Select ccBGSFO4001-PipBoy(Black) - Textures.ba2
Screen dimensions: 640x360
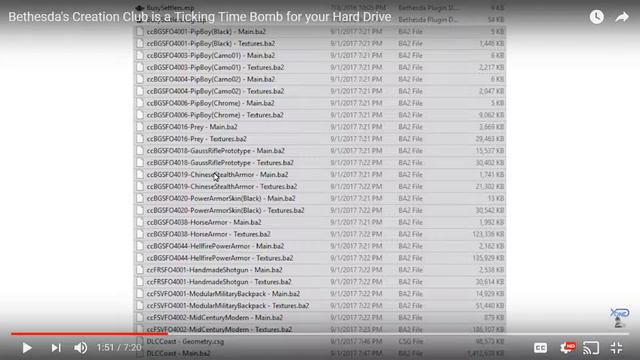[211, 43]
